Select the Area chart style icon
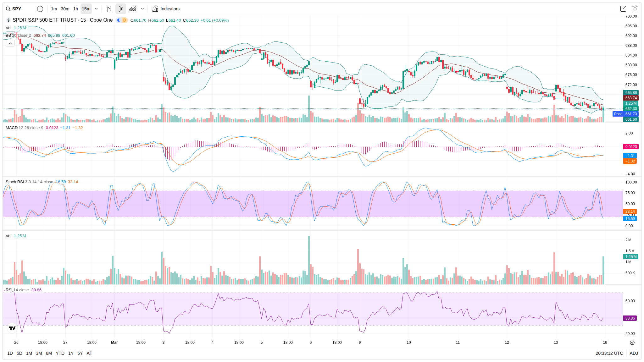Viewport: 644px width, 362px height. (133, 9)
